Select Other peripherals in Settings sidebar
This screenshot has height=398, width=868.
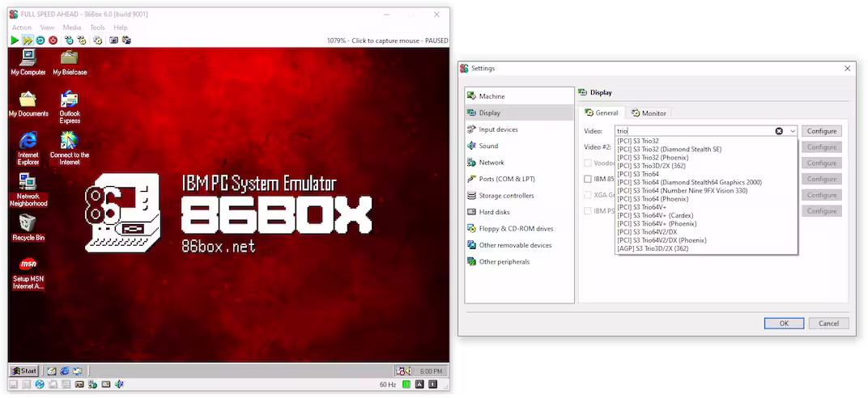(519, 262)
